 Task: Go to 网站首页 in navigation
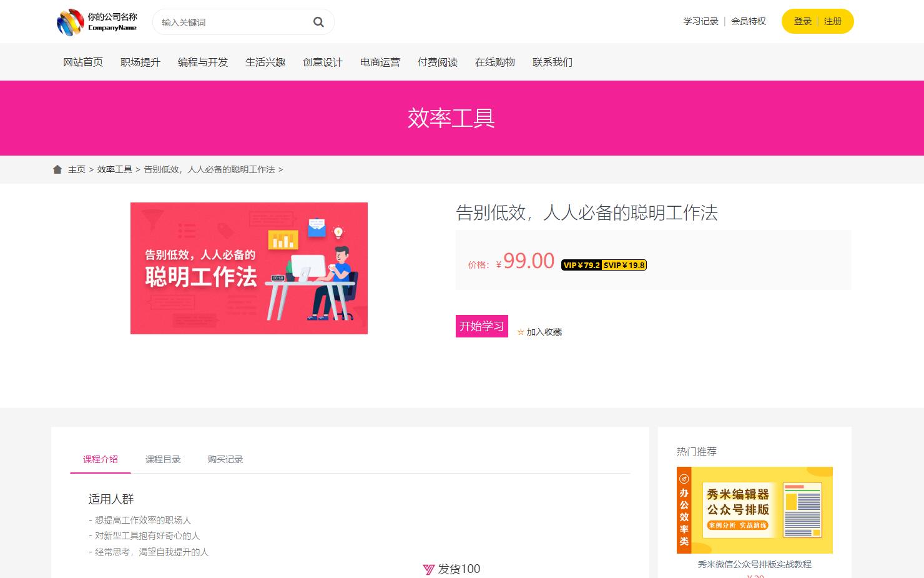pyautogui.click(x=83, y=62)
